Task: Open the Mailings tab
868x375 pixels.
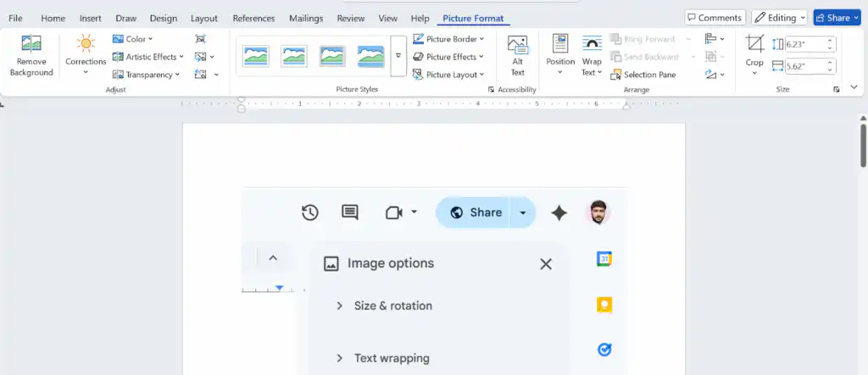Action: pos(306,19)
